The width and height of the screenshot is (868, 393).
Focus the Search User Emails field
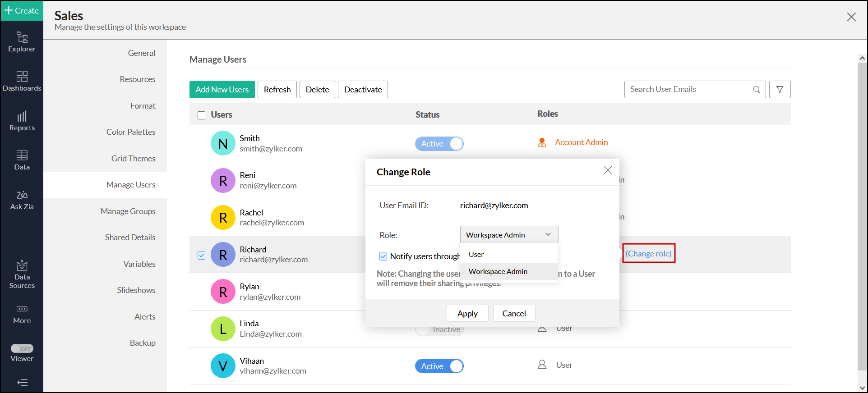688,89
